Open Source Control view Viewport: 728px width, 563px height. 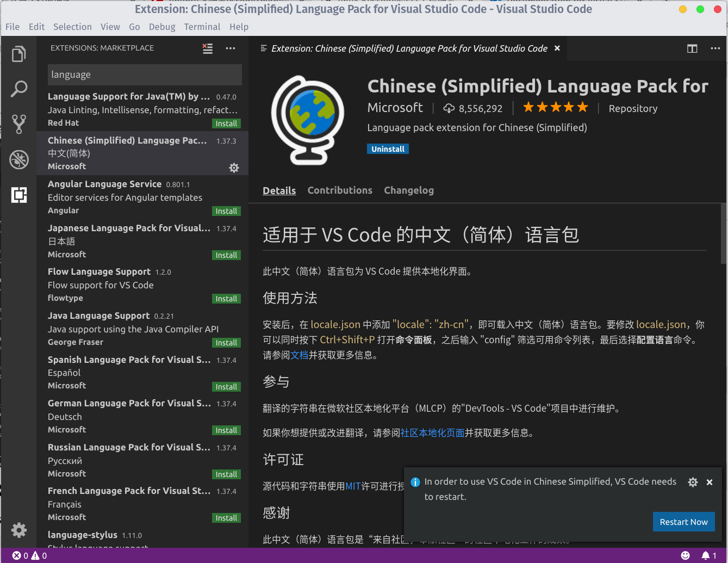[19, 124]
